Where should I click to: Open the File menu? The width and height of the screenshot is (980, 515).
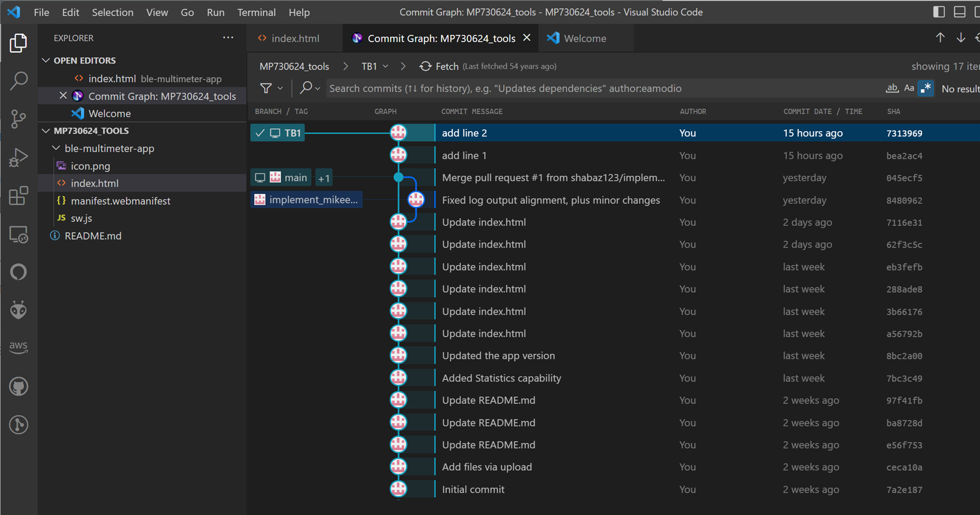tap(41, 12)
